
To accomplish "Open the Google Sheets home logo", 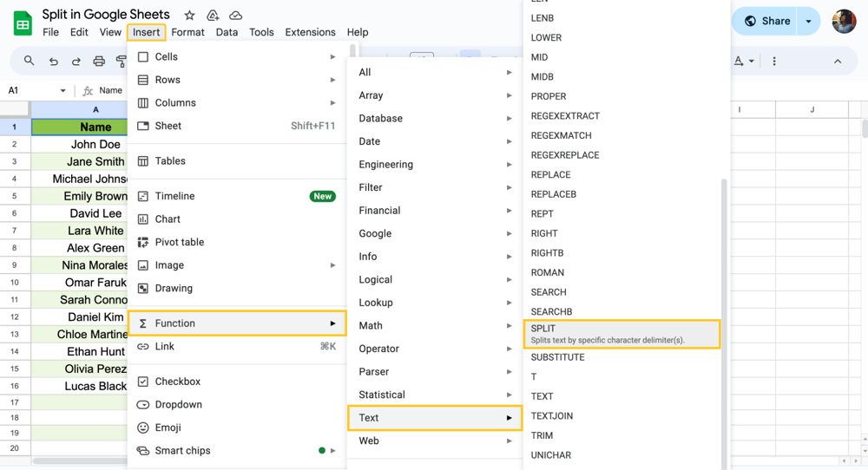I will 23,23.
